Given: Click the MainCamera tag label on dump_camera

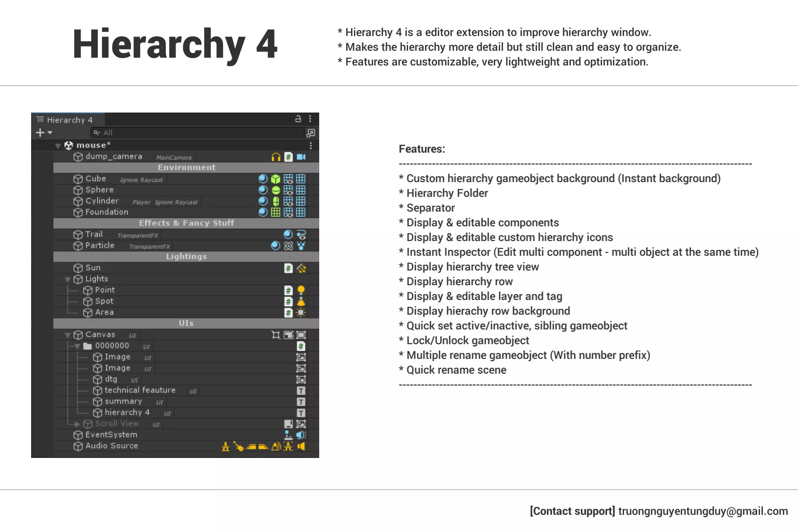Looking at the screenshot, I should pyautogui.click(x=174, y=158).
